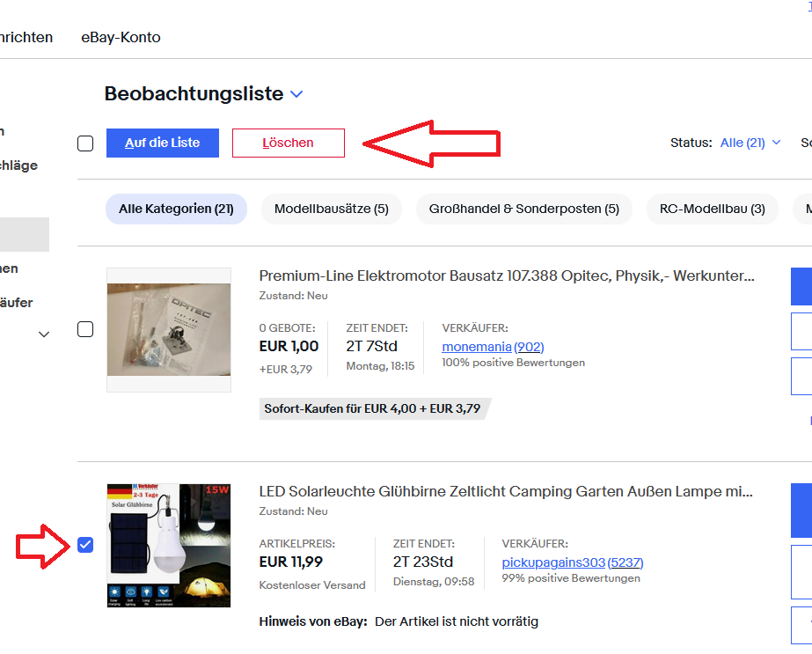The height and width of the screenshot is (654, 812).
Task: Uncheck the LED Solarleuchte item checkbox
Action: [x=85, y=545]
